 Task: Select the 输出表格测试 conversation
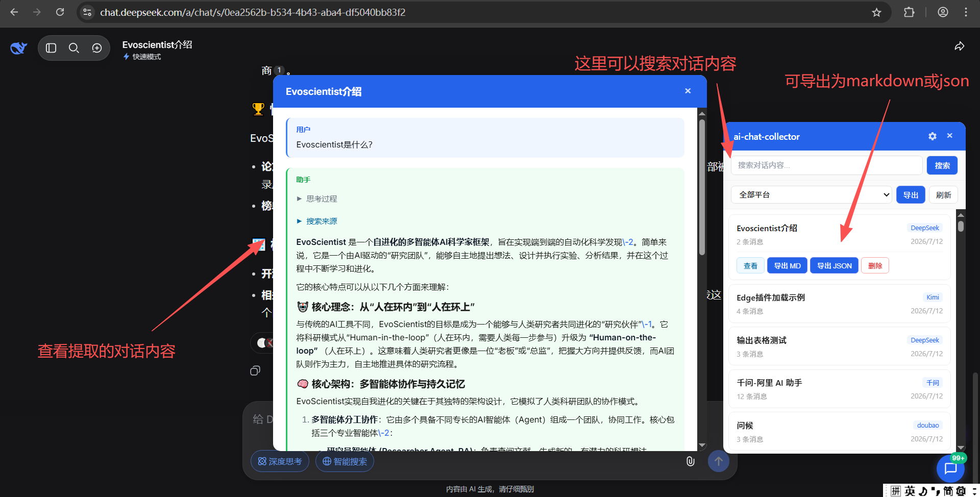[x=840, y=346]
